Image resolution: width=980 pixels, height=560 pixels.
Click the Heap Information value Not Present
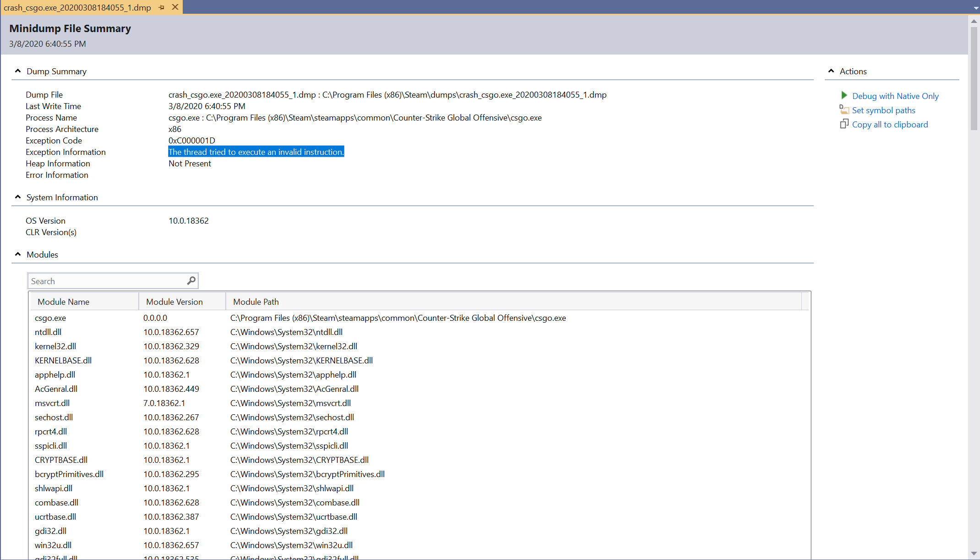coord(190,163)
